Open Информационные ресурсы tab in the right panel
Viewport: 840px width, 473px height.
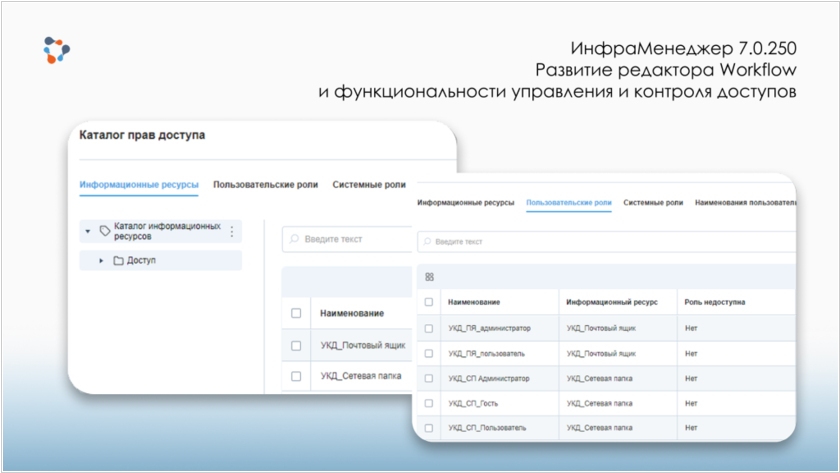[x=466, y=202]
